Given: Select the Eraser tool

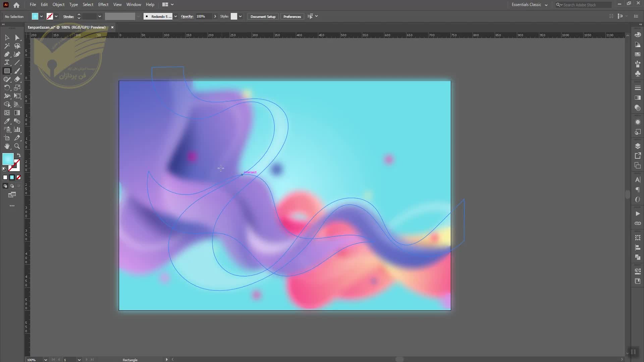Looking at the screenshot, I should tap(17, 79).
